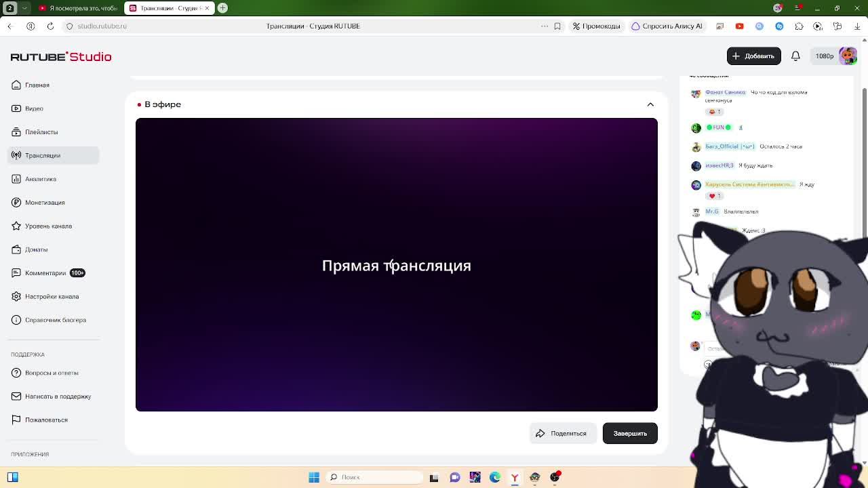
Task: Open the browser menu hamburger icon
Action: [797, 8]
